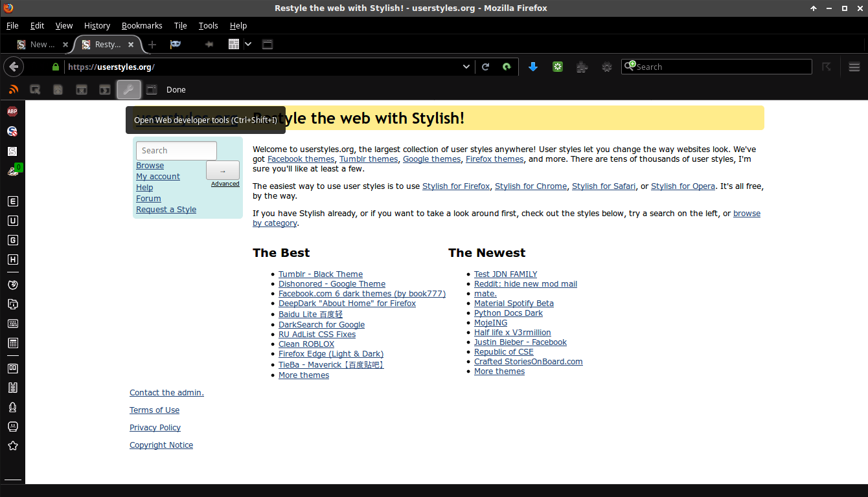
Task: Click the microphone icon in sidebar
Action: tap(12, 407)
